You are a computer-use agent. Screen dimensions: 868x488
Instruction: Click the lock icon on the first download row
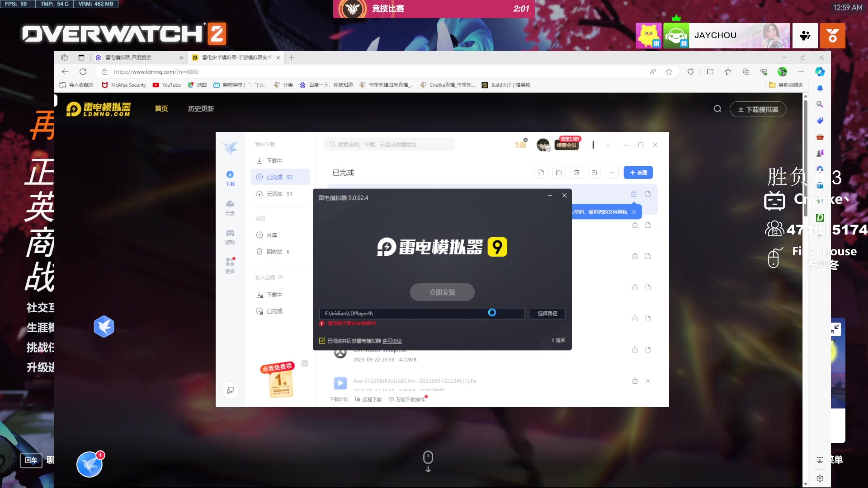(x=634, y=194)
